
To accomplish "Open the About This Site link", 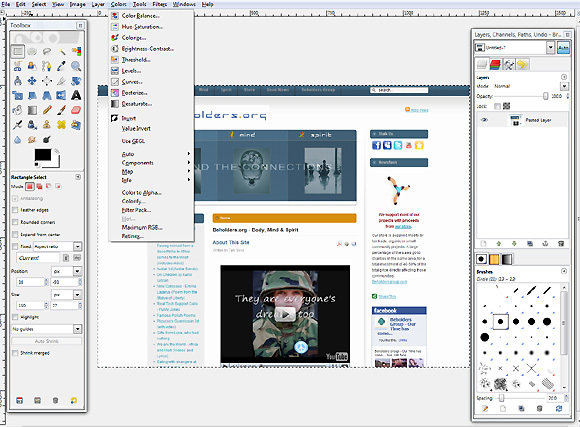I will pos(231,242).
